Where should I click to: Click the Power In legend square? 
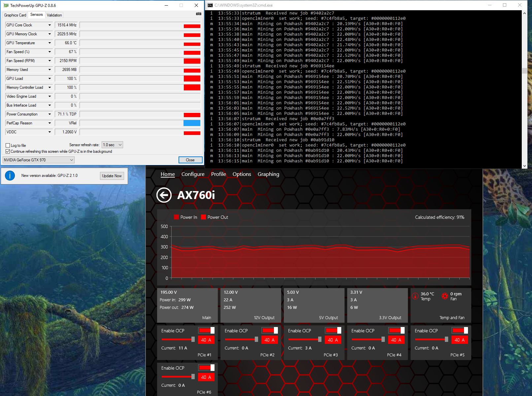pos(176,217)
